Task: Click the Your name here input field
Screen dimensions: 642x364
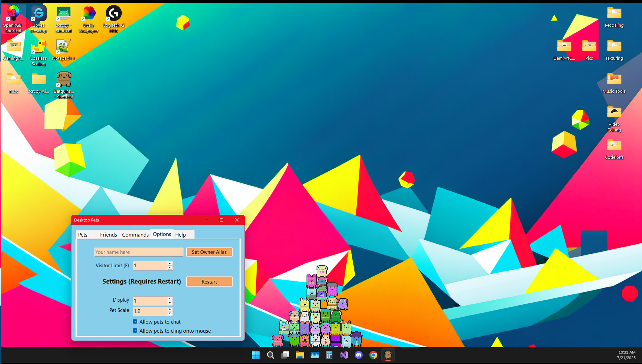Action: (x=139, y=252)
